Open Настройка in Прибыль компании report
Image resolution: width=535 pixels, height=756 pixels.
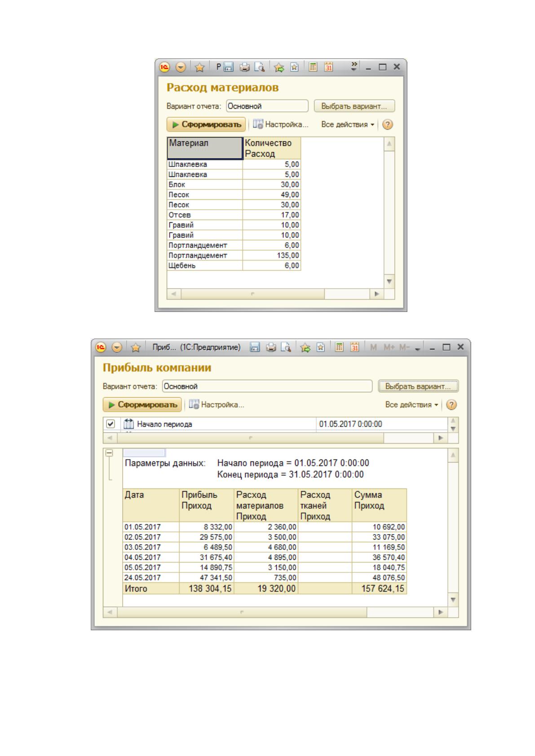(x=217, y=404)
